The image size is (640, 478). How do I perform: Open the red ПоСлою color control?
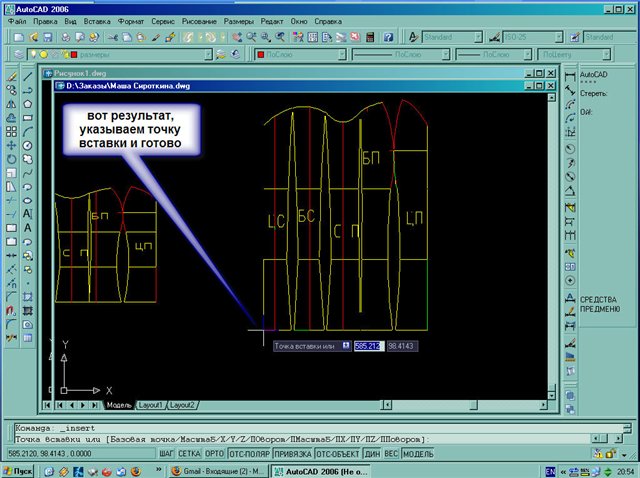coord(300,55)
